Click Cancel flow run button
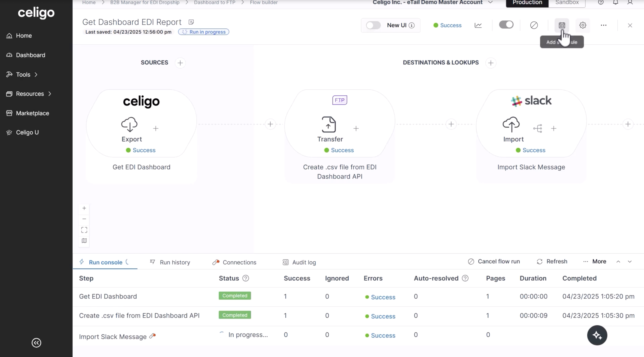This screenshot has height=357, width=644. click(x=494, y=261)
